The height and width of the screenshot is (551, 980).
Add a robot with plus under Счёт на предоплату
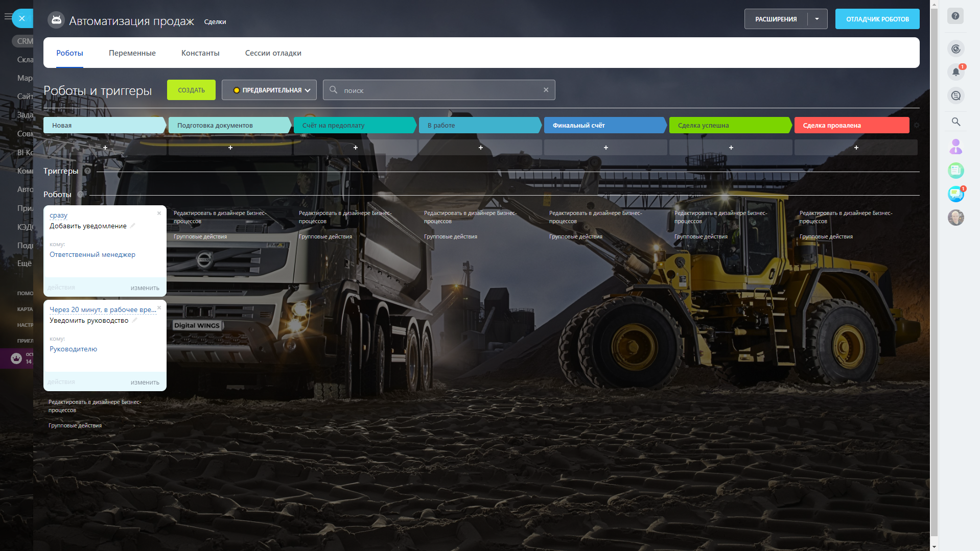click(x=356, y=148)
